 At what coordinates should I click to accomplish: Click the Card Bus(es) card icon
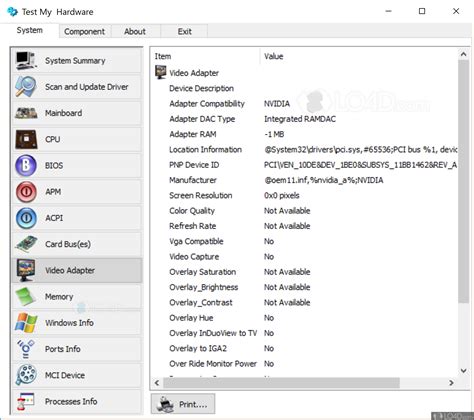[x=26, y=244]
